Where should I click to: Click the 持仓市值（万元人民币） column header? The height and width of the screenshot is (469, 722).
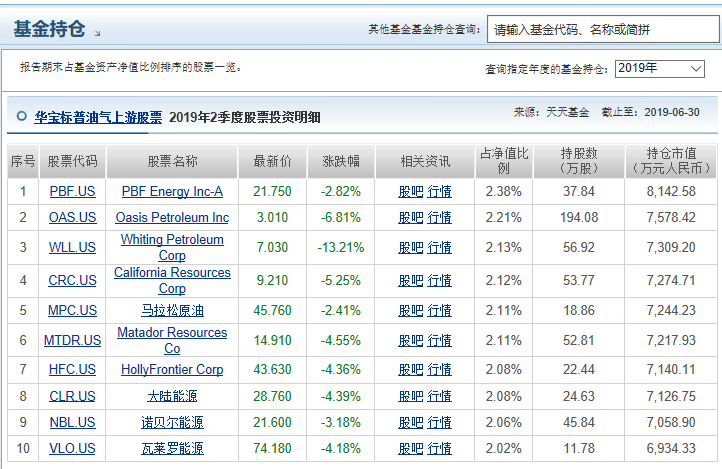click(x=671, y=161)
